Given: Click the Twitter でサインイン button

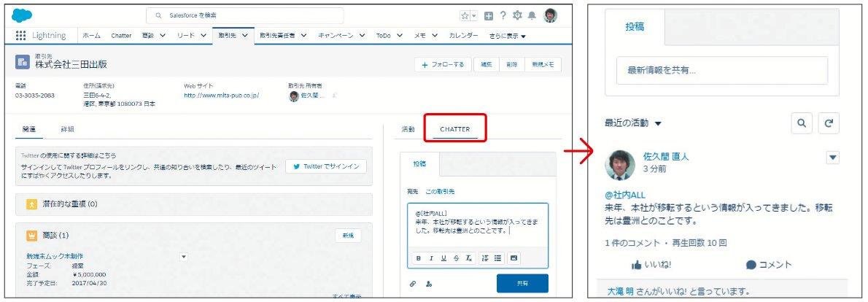Looking at the screenshot, I should pyautogui.click(x=326, y=166).
